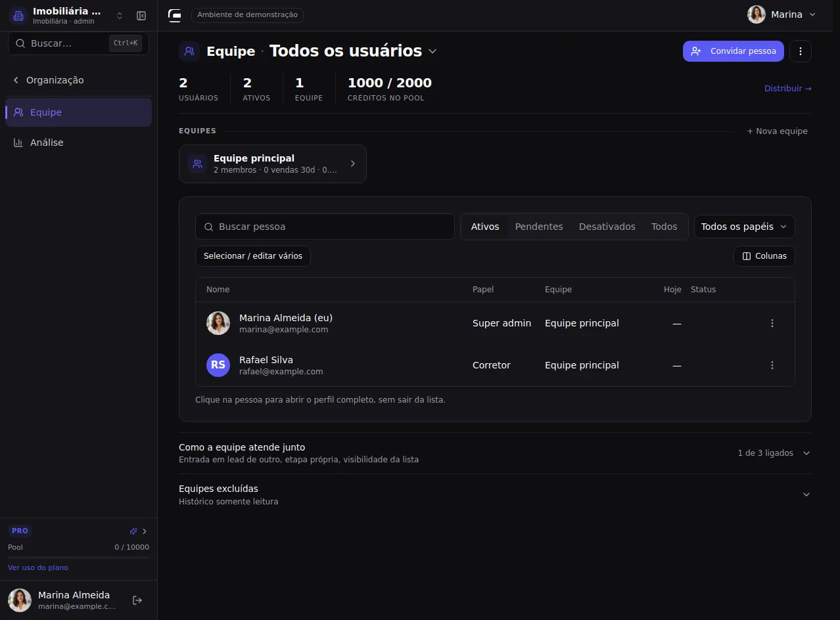Image resolution: width=840 pixels, height=620 pixels.
Task: Click the Status column header
Action: click(703, 290)
